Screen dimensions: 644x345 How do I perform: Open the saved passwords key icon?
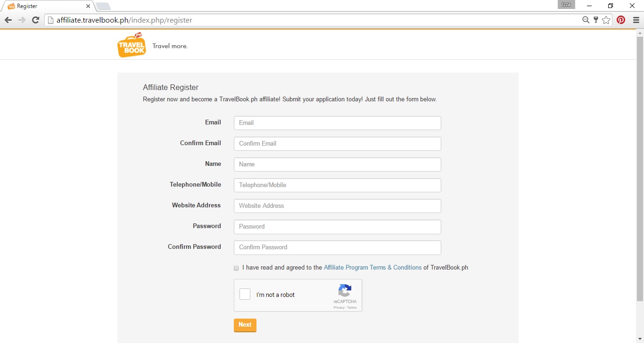(x=596, y=20)
